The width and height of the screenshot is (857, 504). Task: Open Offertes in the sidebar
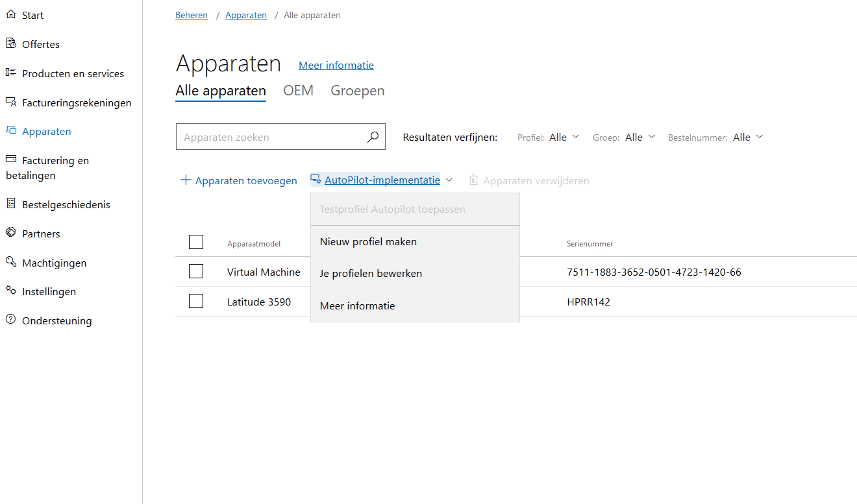coord(41,44)
